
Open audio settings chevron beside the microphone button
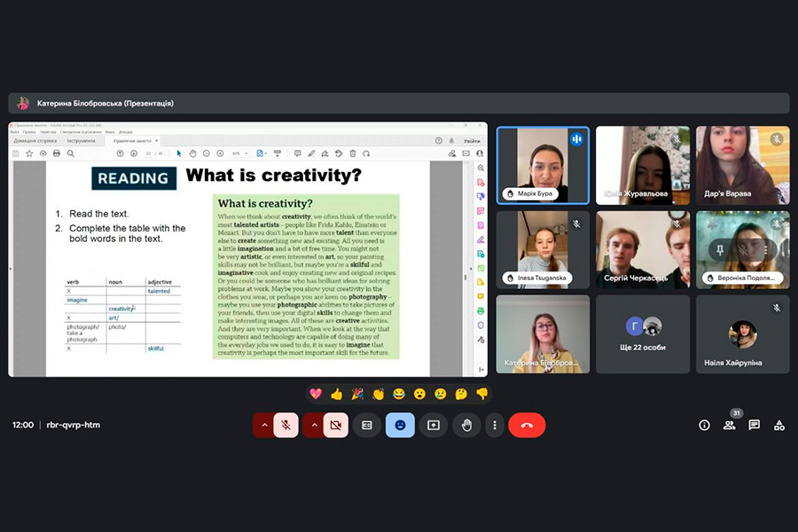click(264, 425)
